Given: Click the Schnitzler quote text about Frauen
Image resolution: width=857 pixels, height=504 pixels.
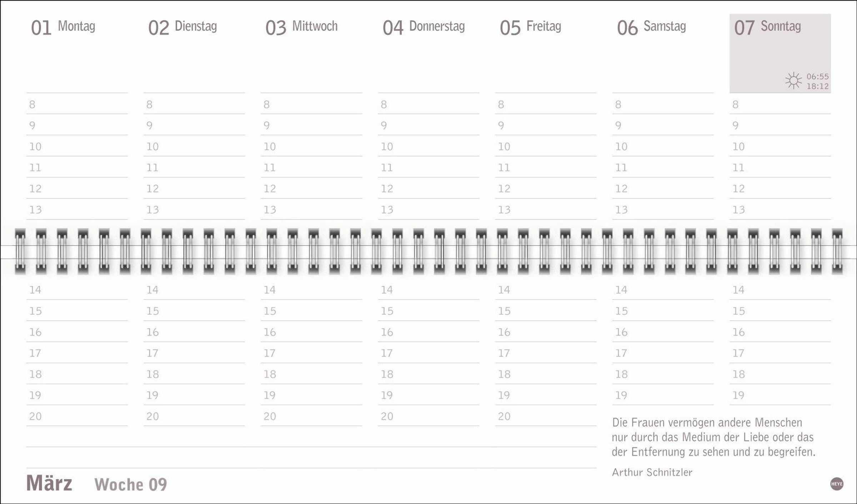Looking at the screenshot, I should 713,437.
